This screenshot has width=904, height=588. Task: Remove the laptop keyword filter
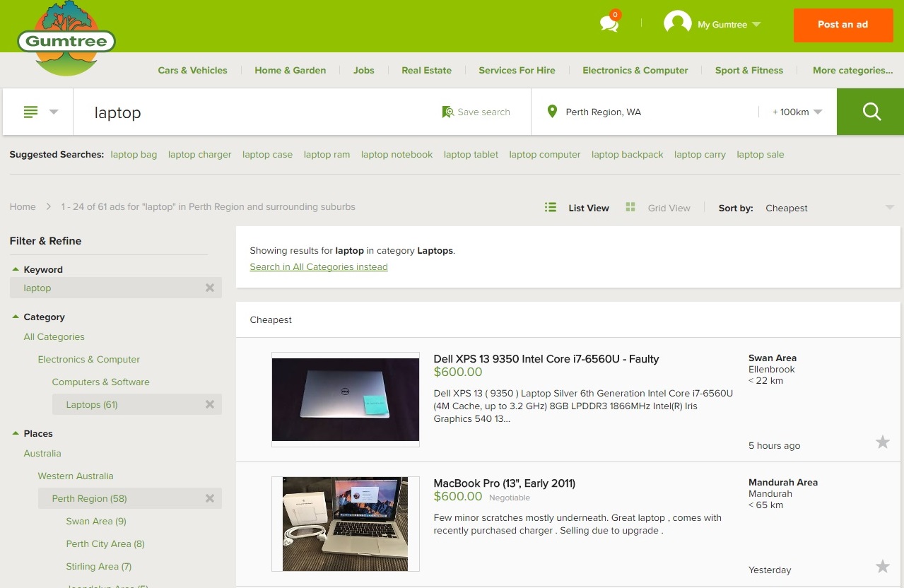pos(210,288)
